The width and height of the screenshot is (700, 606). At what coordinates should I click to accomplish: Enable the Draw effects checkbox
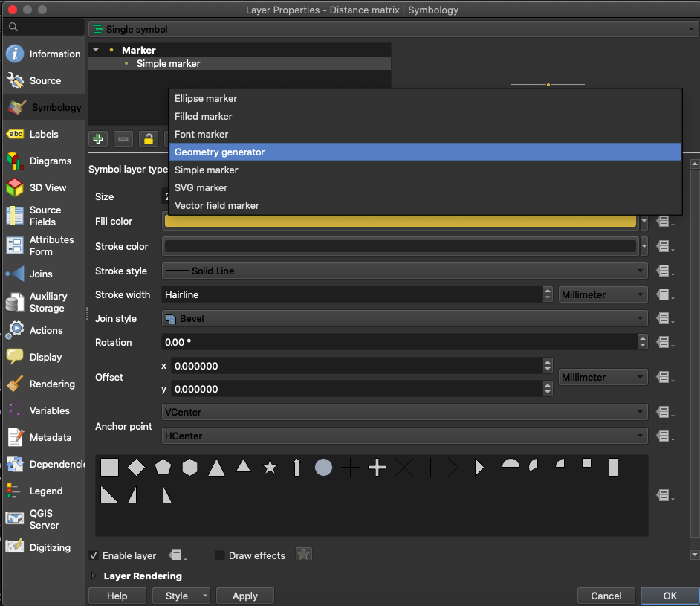coord(220,555)
